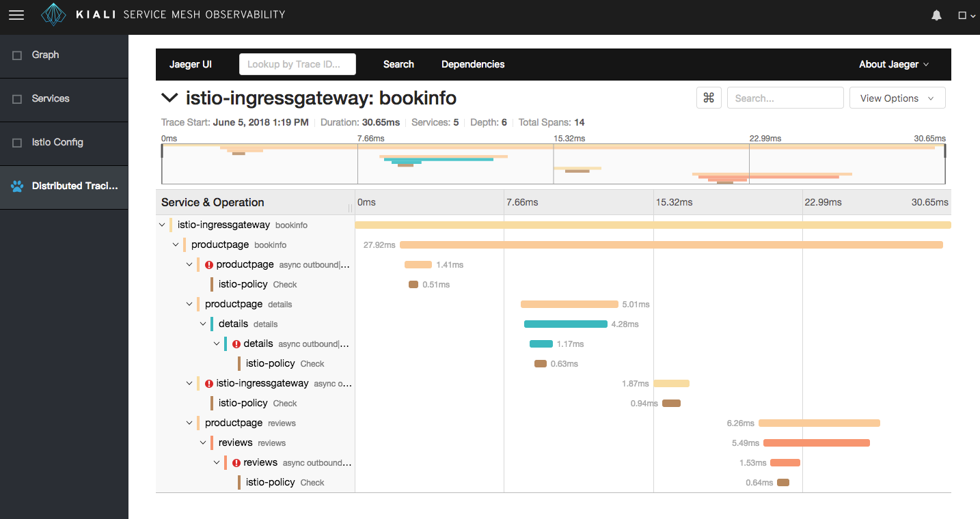Click the 1.87ms ingressgateway async span bar
980x519 pixels.
click(672, 383)
